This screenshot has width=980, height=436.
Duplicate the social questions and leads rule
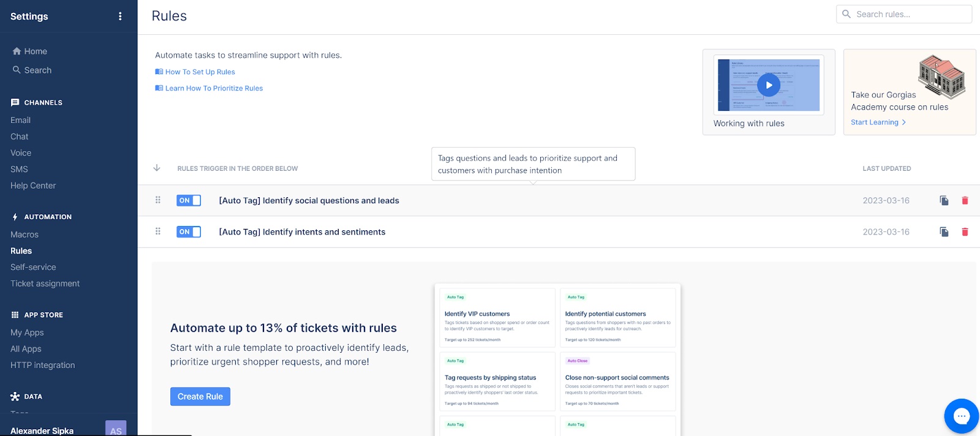[x=944, y=201]
